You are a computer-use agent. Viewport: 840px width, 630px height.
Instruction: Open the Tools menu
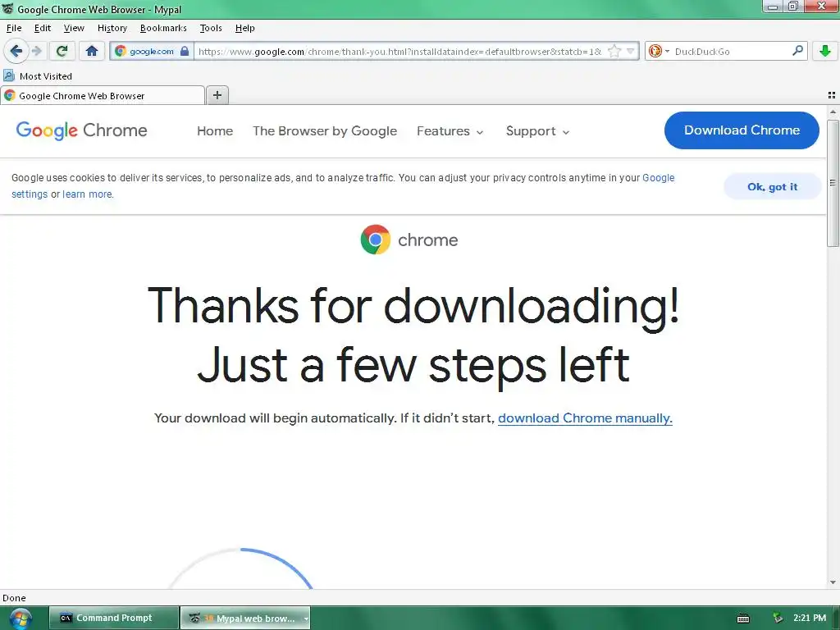tap(211, 28)
